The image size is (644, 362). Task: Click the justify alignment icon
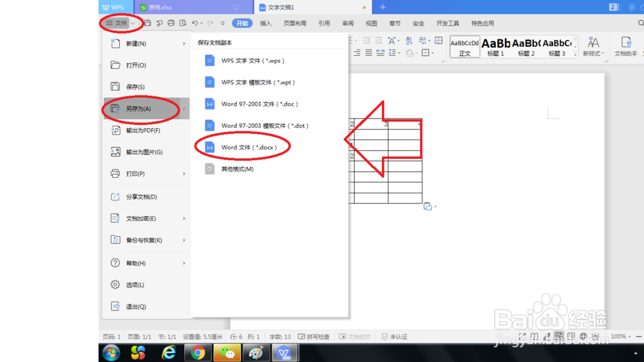(369, 53)
